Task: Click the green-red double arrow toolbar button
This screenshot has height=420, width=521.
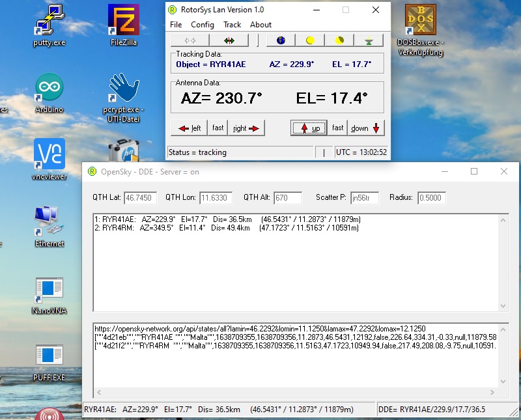Action: tap(229, 40)
